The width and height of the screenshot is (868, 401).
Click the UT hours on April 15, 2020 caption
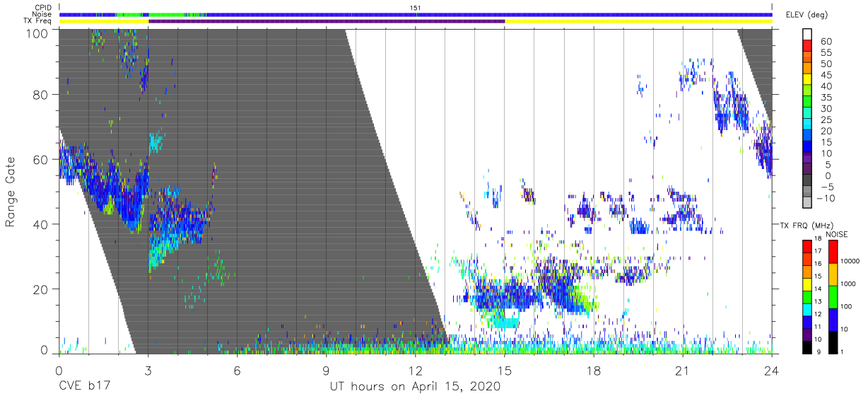click(x=415, y=387)
